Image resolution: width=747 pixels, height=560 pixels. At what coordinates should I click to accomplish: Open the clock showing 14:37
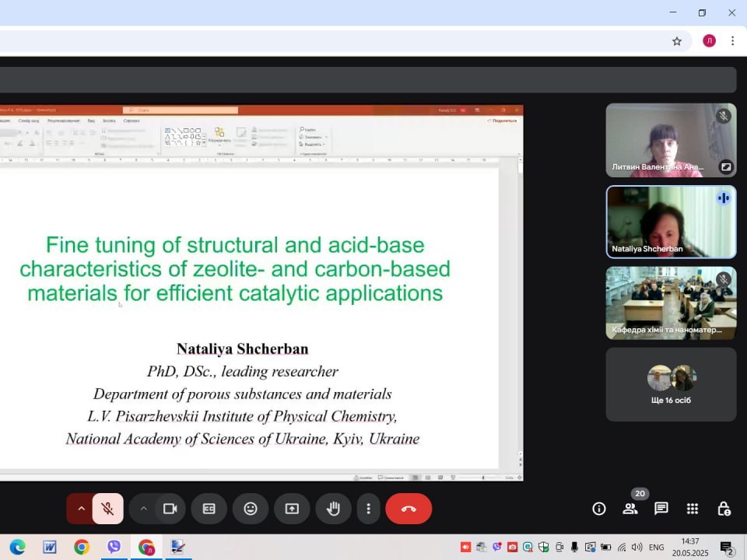coord(690,547)
